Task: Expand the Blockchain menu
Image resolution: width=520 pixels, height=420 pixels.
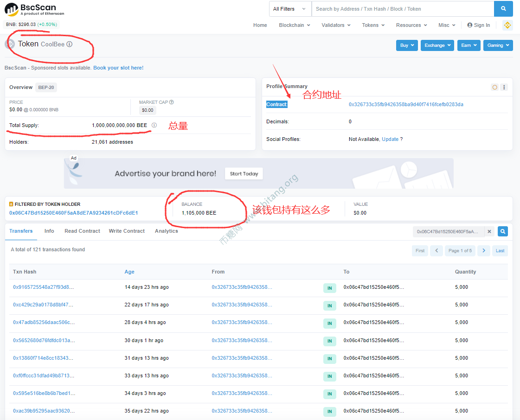Action: 295,25
